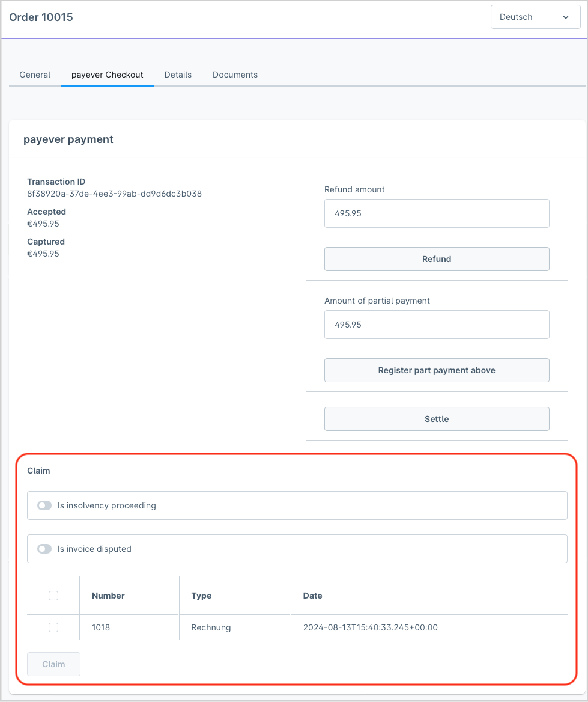Screen dimensions: 588x702
Task: Check the checkbox for invoice 1018
Action: click(53, 627)
